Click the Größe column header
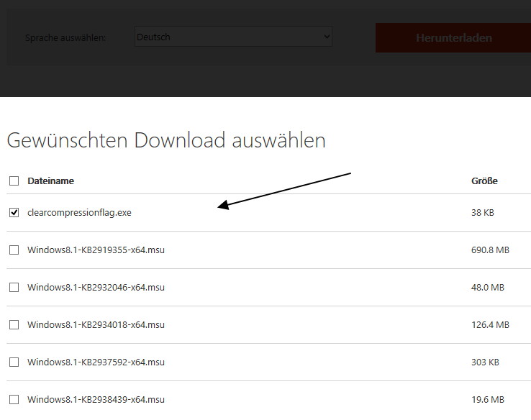 tap(484, 181)
